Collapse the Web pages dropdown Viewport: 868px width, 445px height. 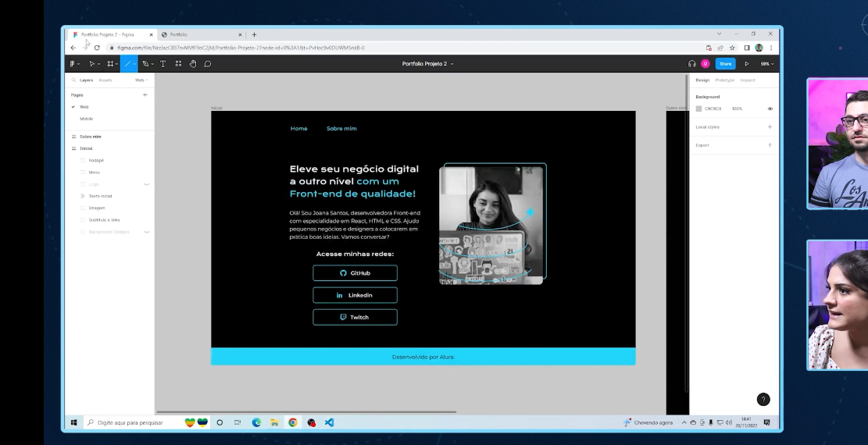pyautogui.click(x=141, y=80)
